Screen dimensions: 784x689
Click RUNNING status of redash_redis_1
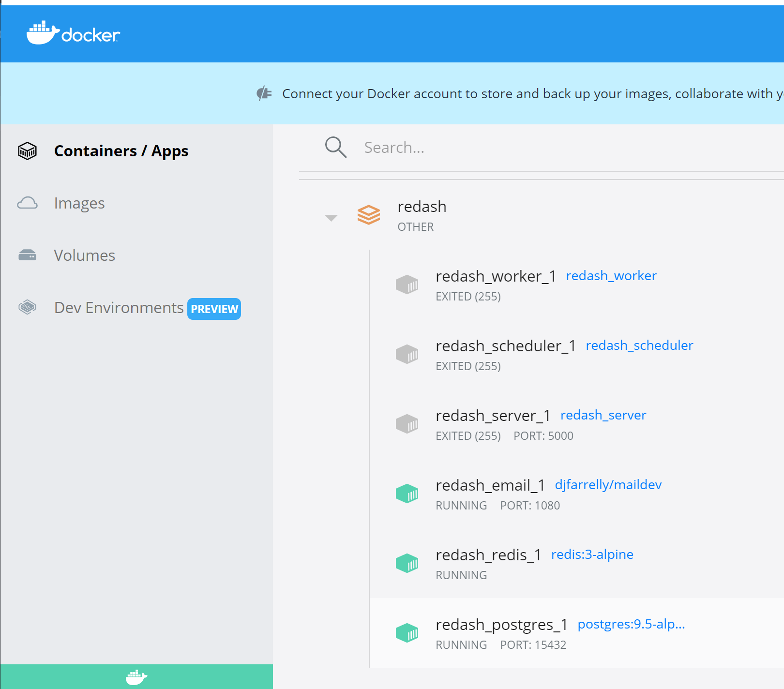click(x=461, y=575)
